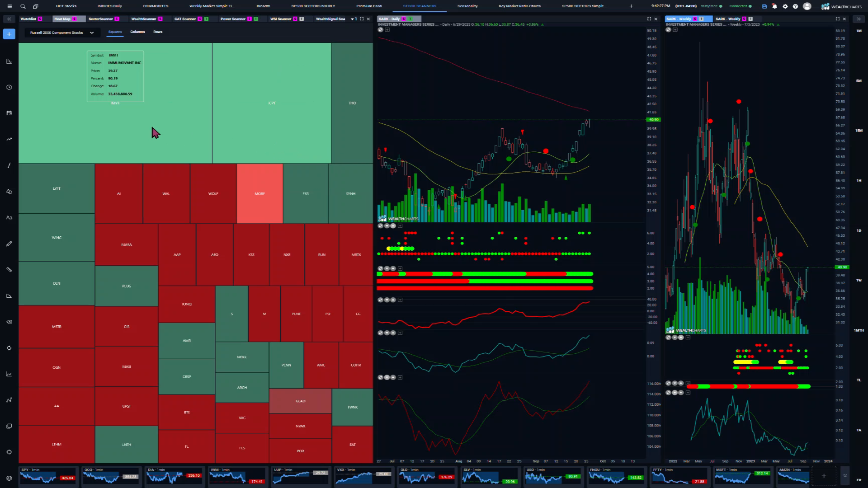Hide the red line oscillator pane on daily chart
The image size is (868, 488).
coord(380,300)
